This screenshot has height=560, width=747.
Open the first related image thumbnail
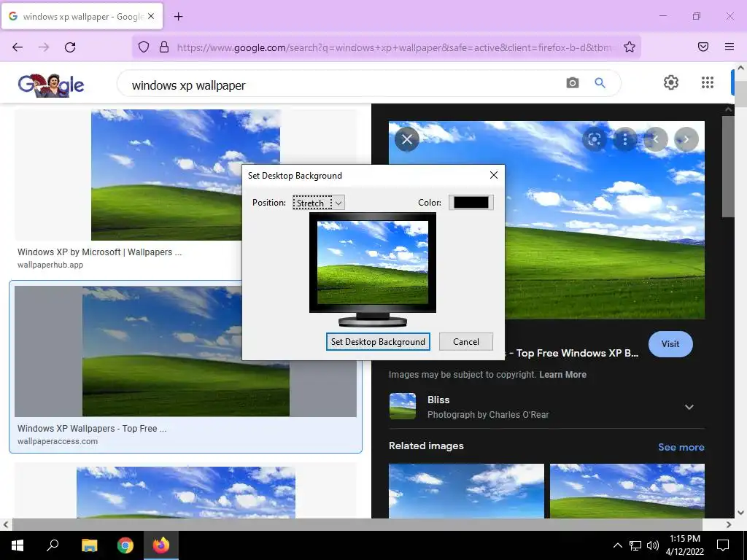pos(466,491)
